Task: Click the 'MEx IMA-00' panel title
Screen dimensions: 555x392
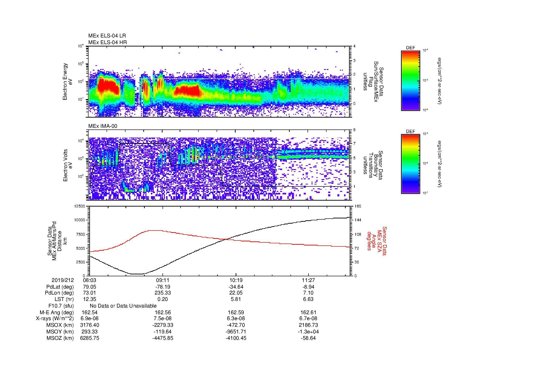Action: click(103, 126)
